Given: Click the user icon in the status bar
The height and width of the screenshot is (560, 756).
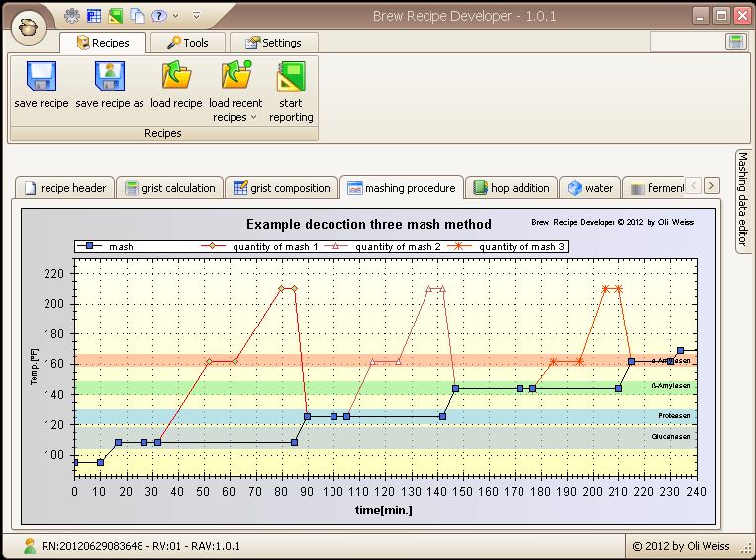Looking at the screenshot, I should 30,546.
